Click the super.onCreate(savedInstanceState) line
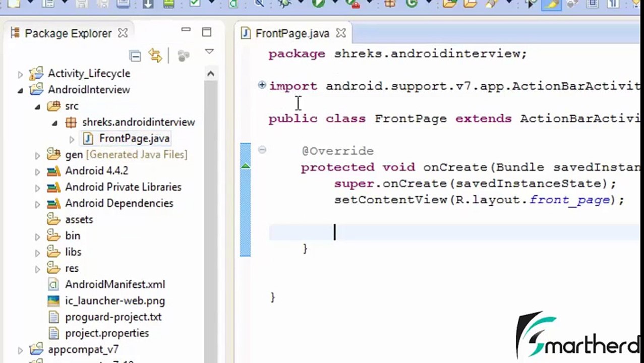 475,184
